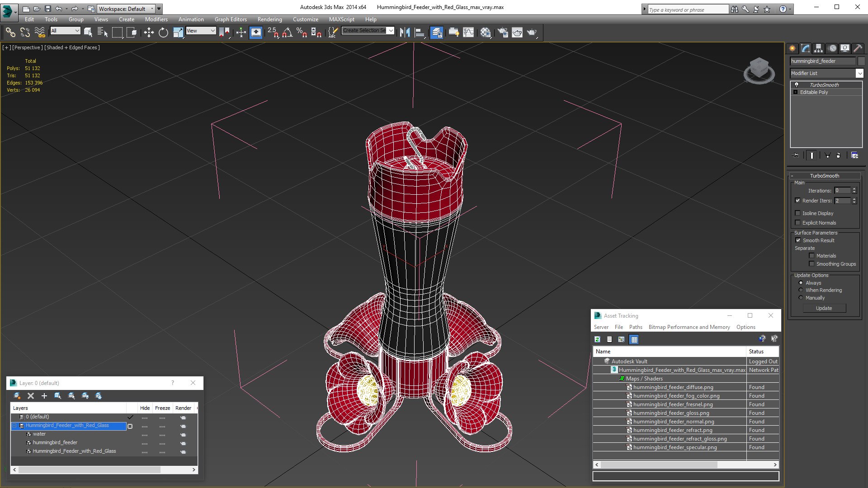Screen dimensions: 868x488
Task: Toggle the Explicit Normals checkbox
Action: click(798, 223)
